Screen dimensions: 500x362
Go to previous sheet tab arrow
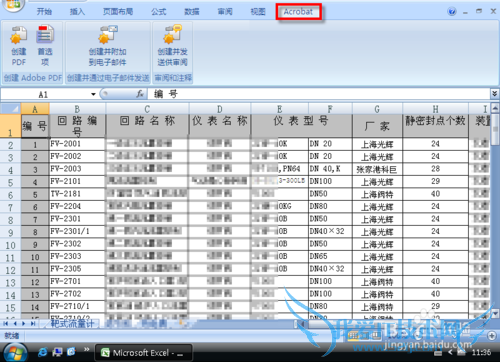tap(15, 323)
